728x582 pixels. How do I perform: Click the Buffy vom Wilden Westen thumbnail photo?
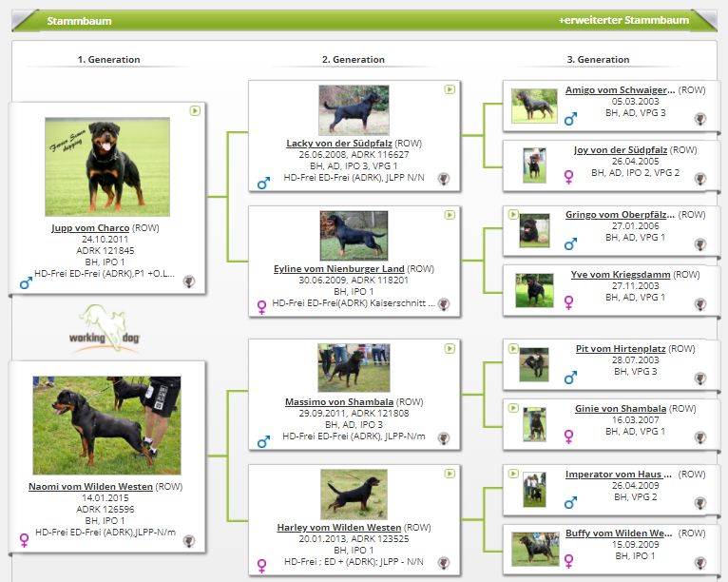[535, 549]
